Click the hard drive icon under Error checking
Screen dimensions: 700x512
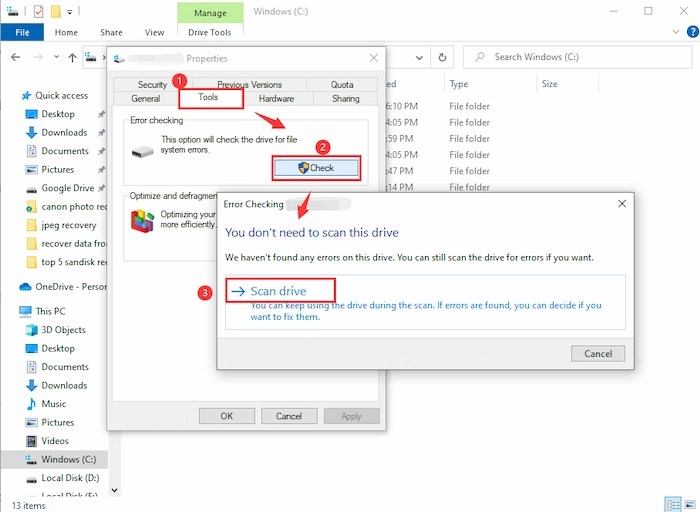click(x=142, y=152)
